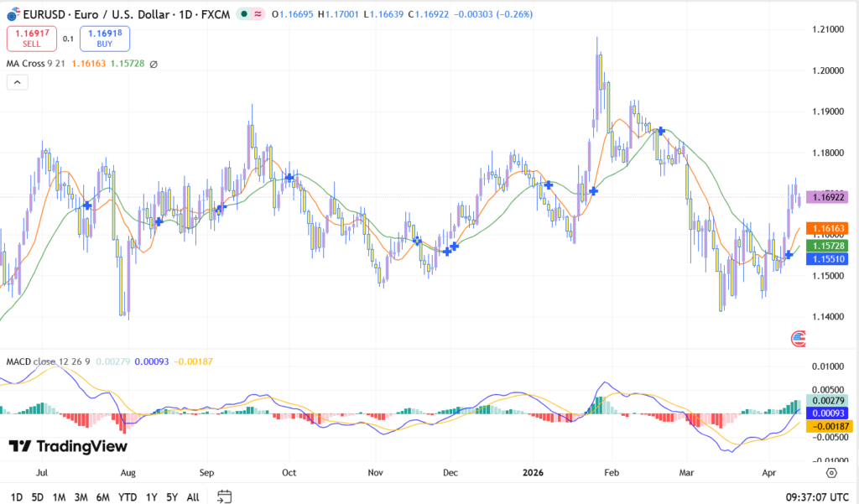Image resolution: width=859 pixels, height=504 pixels.
Task: Click the EURUSD flag symbol icon
Action: pyautogui.click(x=13, y=14)
